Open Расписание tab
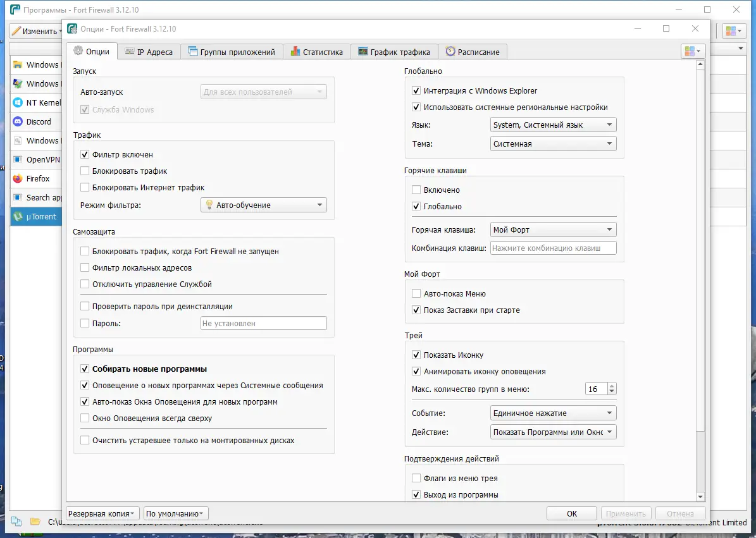Viewport: 756px width, 538px height. click(473, 52)
